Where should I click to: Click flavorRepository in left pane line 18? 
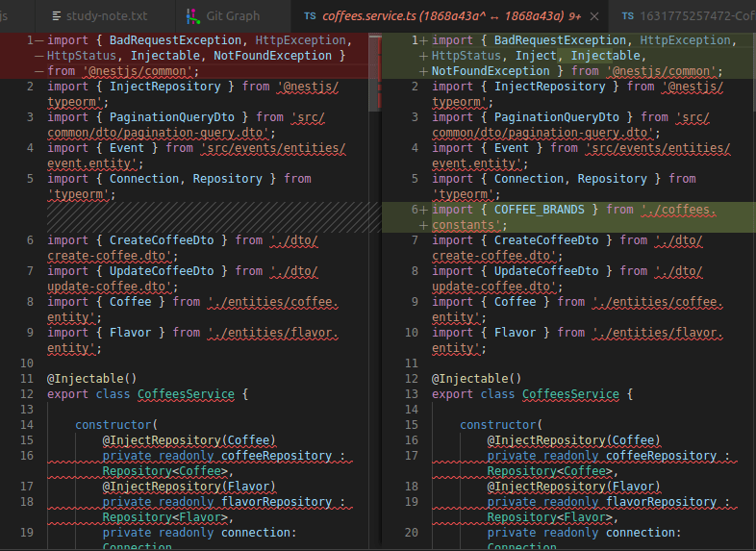[277, 502]
